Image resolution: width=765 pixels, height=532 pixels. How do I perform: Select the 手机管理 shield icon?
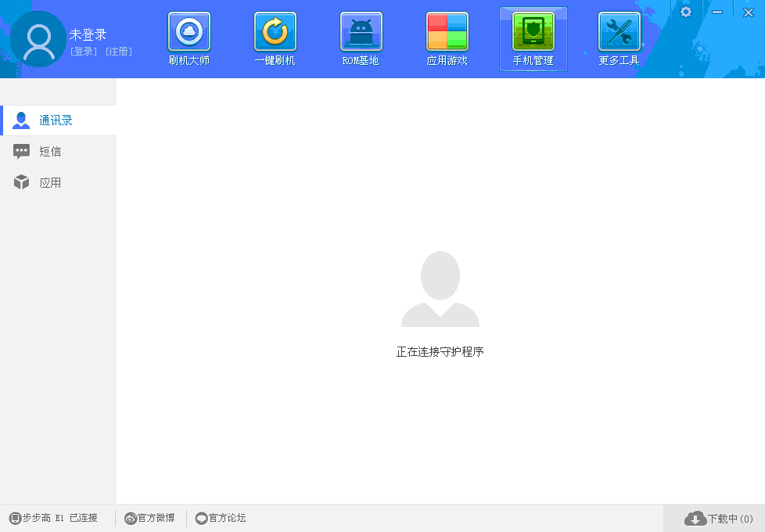[x=533, y=32]
